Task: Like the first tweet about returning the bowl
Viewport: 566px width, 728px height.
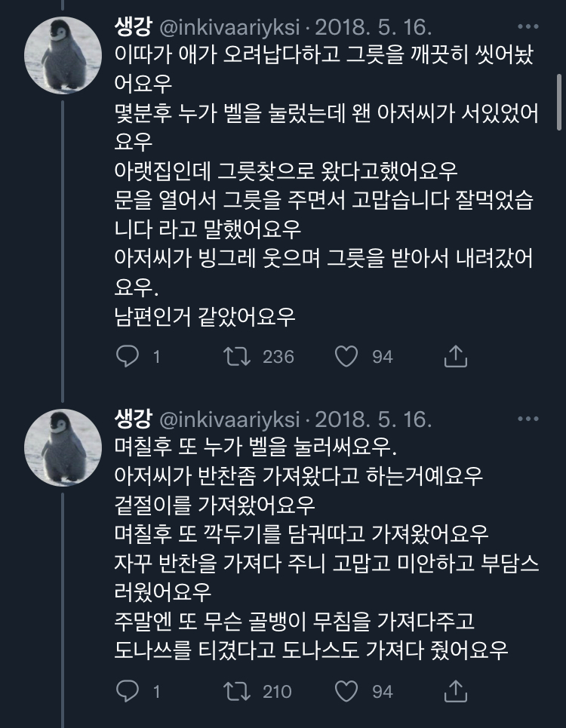Action: click(346, 356)
